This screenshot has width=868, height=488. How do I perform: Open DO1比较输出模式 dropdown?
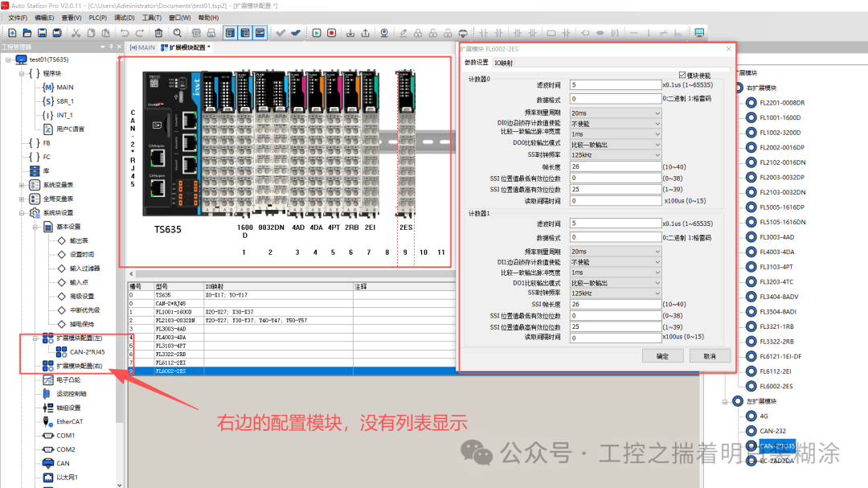(x=616, y=283)
